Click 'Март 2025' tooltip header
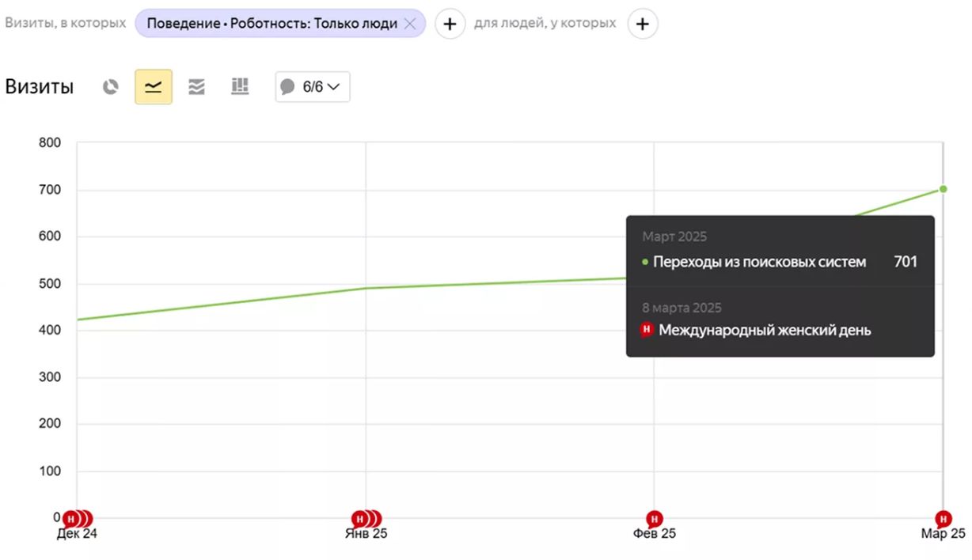This screenshot has width=972, height=560. [674, 236]
